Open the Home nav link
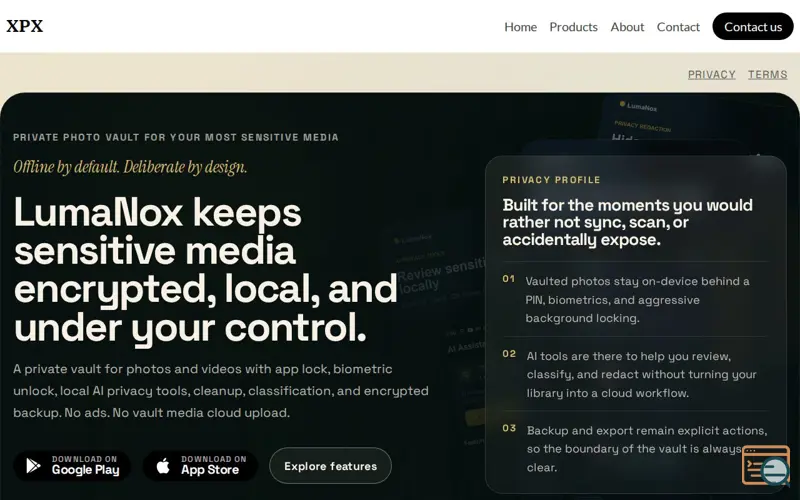This screenshot has height=500, width=800. (520, 27)
